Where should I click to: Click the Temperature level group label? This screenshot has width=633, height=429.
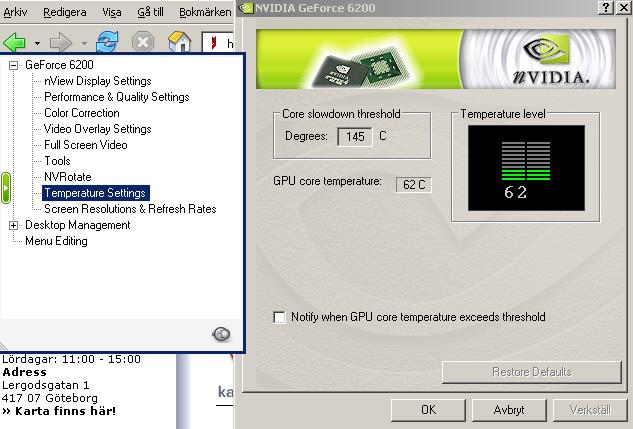(x=503, y=114)
